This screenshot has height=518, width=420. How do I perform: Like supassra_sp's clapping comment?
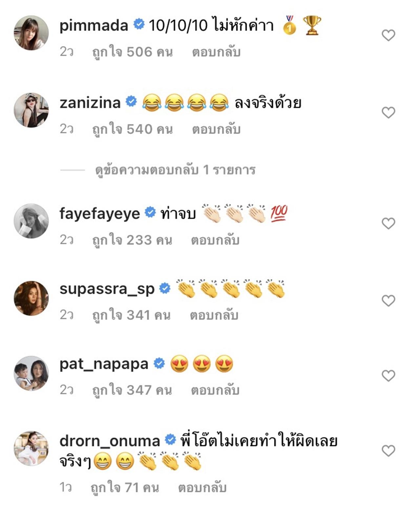pyautogui.click(x=388, y=300)
